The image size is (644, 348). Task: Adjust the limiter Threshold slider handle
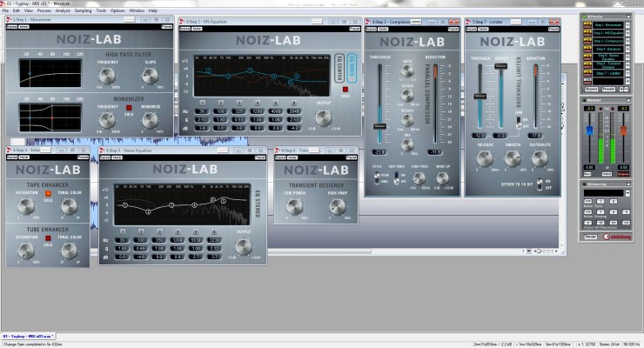coord(480,96)
